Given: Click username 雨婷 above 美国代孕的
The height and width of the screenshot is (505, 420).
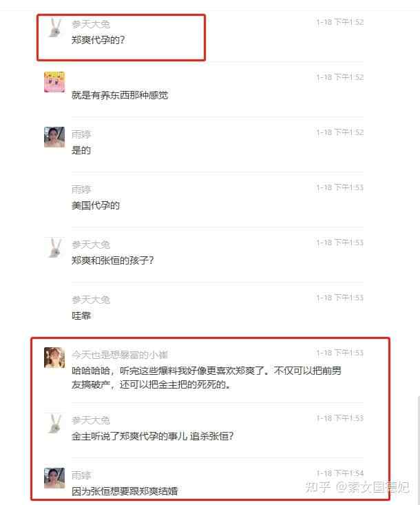Looking at the screenshot, I should pyautogui.click(x=81, y=189).
